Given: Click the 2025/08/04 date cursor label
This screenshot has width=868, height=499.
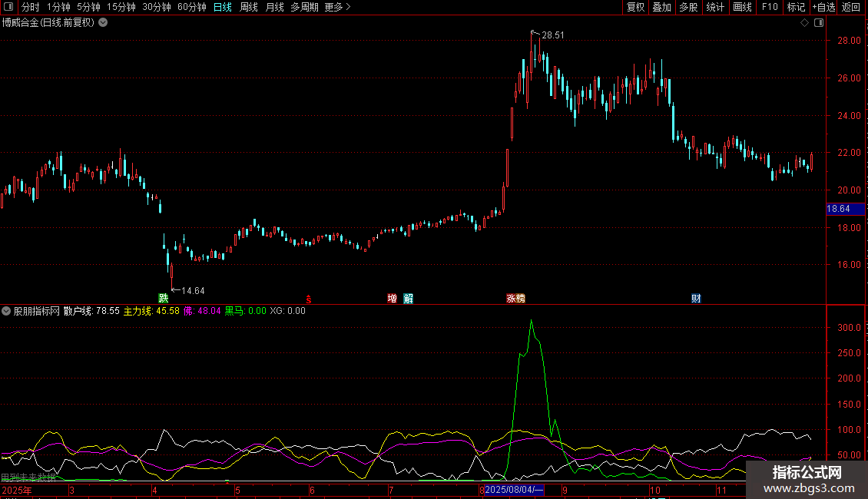Looking at the screenshot, I should 514,490.
